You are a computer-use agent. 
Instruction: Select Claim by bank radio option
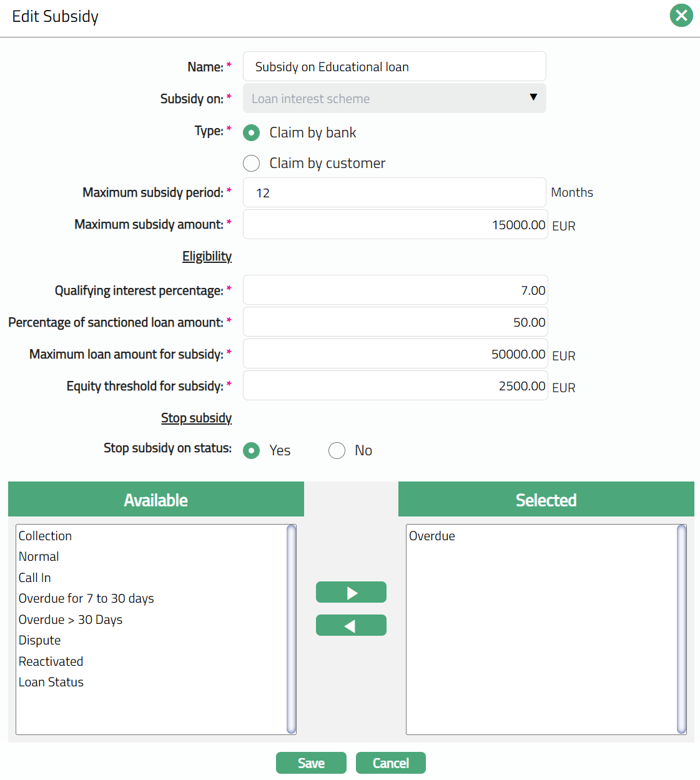click(252, 133)
